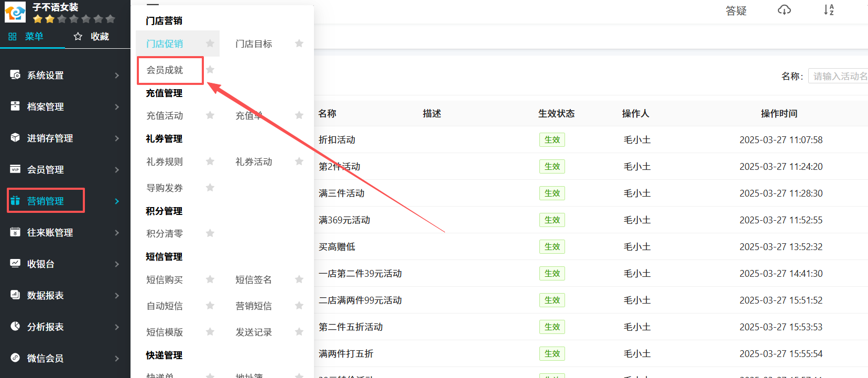Click the 生效 status tag for 折扣活动

(552, 140)
